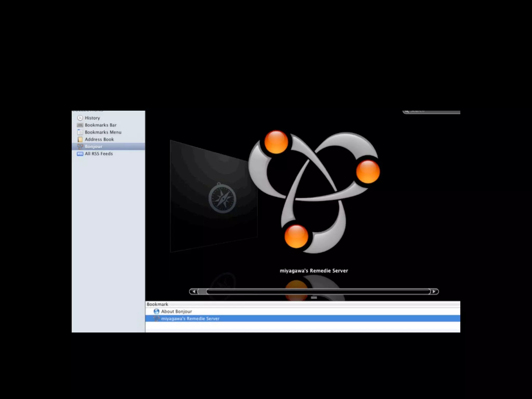
Task: Click the resize handle below Cover Flow
Action: coord(314,298)
